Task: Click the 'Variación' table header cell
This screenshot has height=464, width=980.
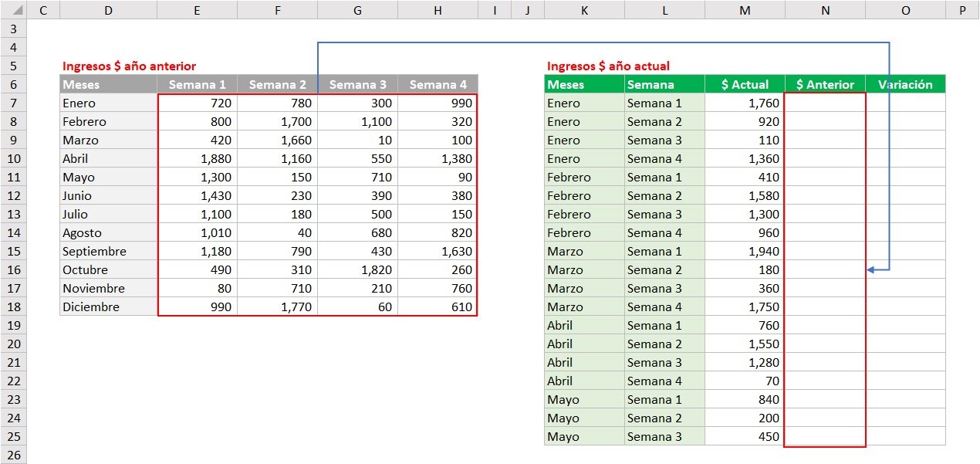Action: point(905,84)
